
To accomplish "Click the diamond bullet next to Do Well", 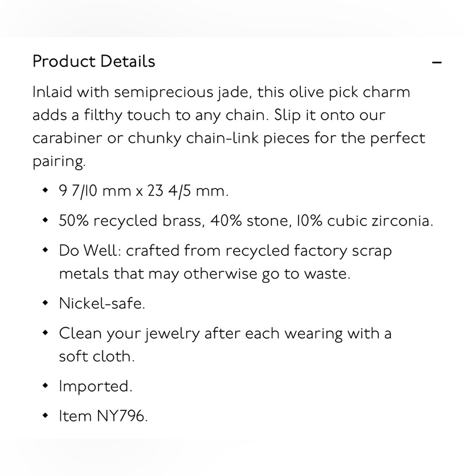I will coord(46,250).
